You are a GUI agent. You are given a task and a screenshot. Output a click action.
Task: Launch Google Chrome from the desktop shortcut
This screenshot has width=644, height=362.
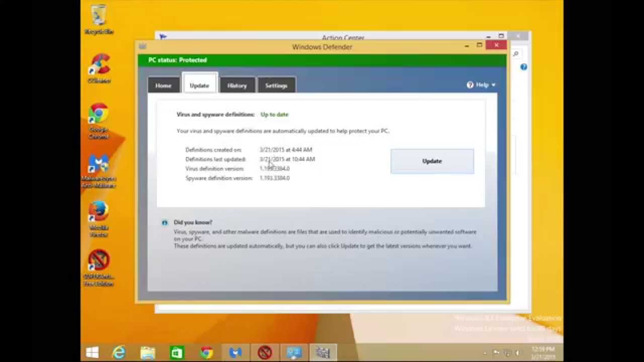pyautogui.click(x=99, y=121)
